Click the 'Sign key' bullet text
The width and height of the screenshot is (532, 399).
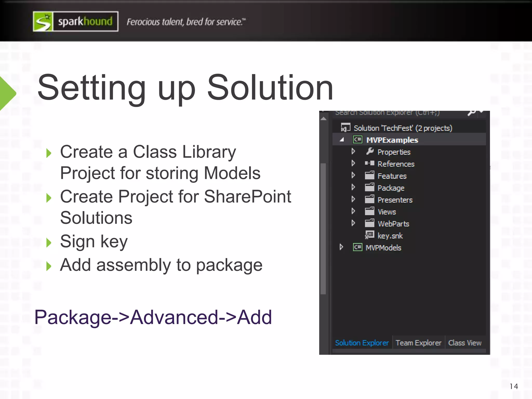point(94,242)
